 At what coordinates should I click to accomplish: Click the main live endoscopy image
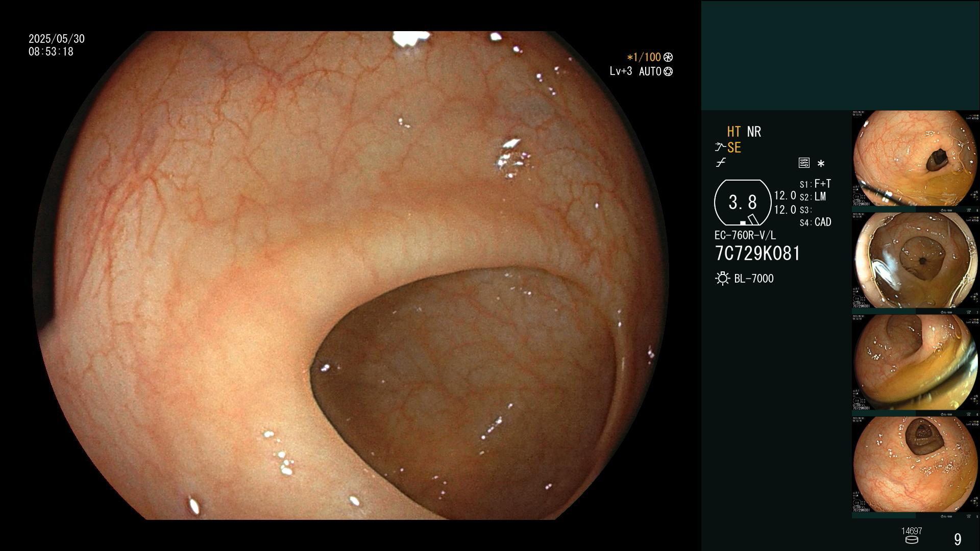click(351, 275)
